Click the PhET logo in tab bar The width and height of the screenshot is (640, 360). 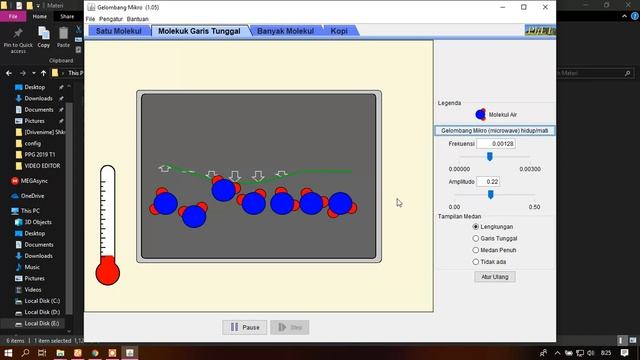pos(540,31)
